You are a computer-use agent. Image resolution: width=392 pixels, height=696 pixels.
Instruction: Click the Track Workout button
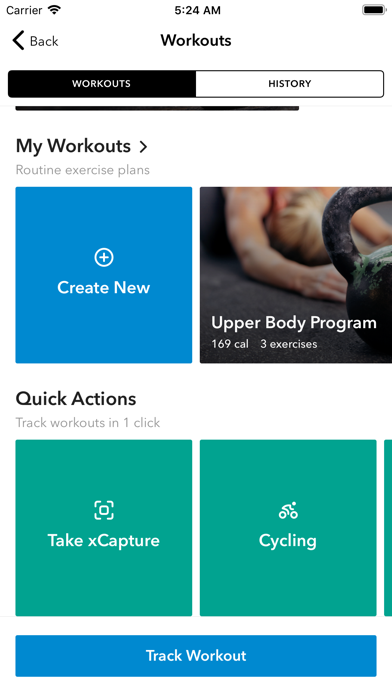[x=196, y=656]
